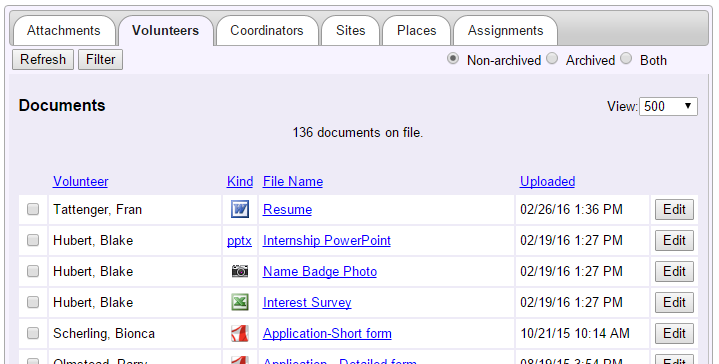Edit the Resume document

674,210
